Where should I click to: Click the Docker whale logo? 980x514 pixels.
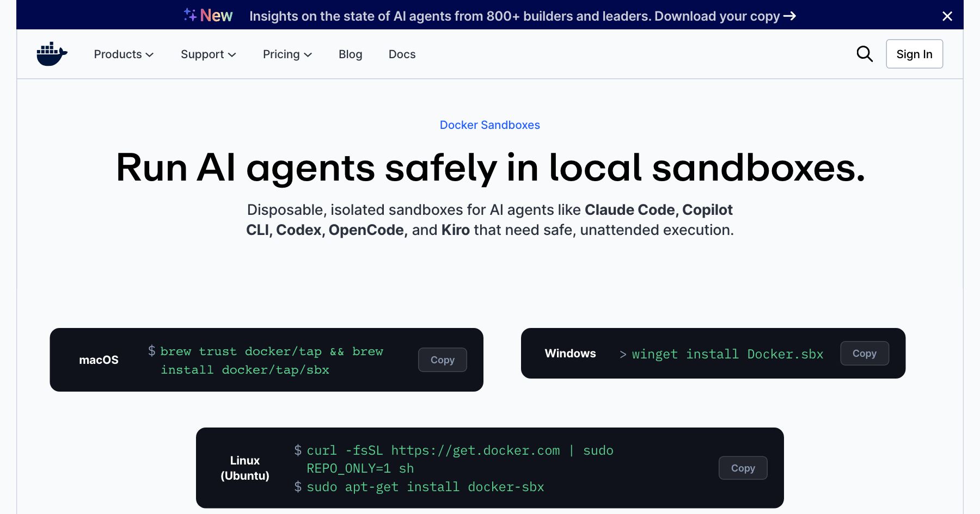pos(52,54)
